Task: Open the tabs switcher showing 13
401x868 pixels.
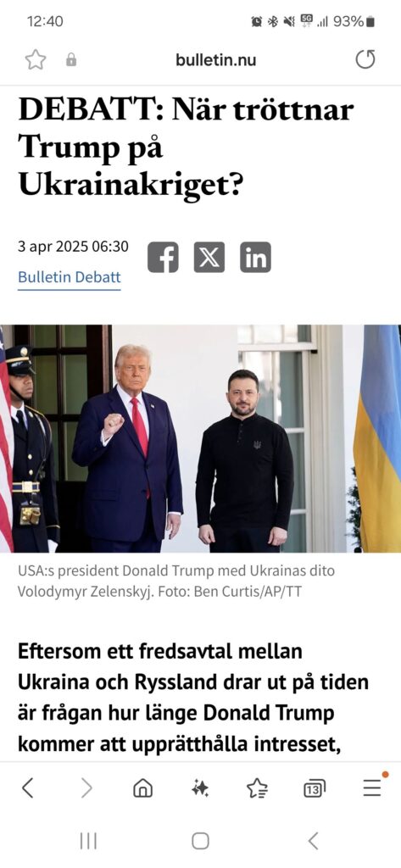Action: (x=314, y=788)
